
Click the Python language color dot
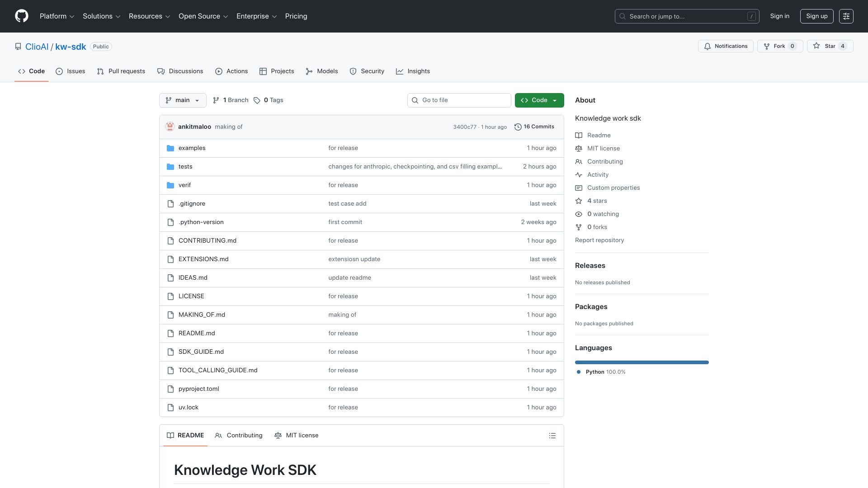coord(579,372)
